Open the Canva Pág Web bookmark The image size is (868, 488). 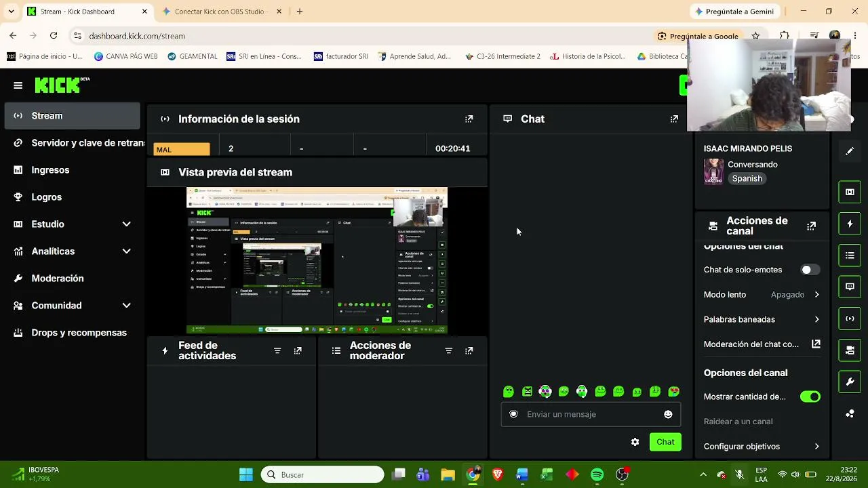click(126, 56)
